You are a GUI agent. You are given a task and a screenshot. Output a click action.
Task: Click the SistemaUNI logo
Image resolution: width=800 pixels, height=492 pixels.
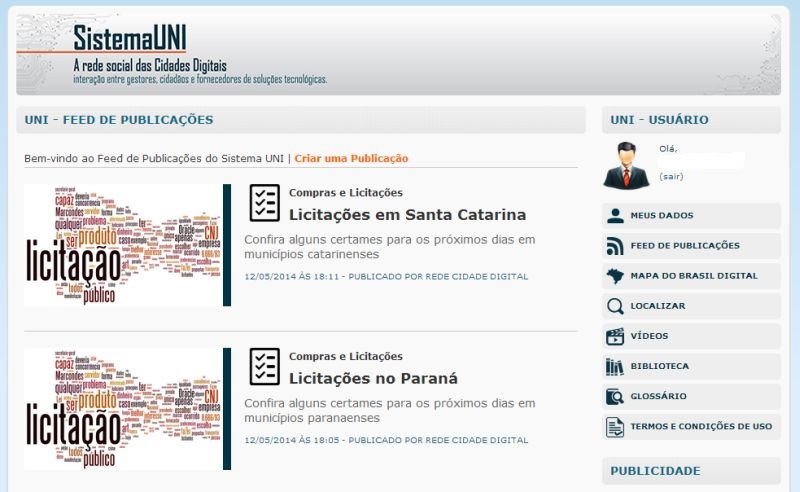[x=130, y=37]
